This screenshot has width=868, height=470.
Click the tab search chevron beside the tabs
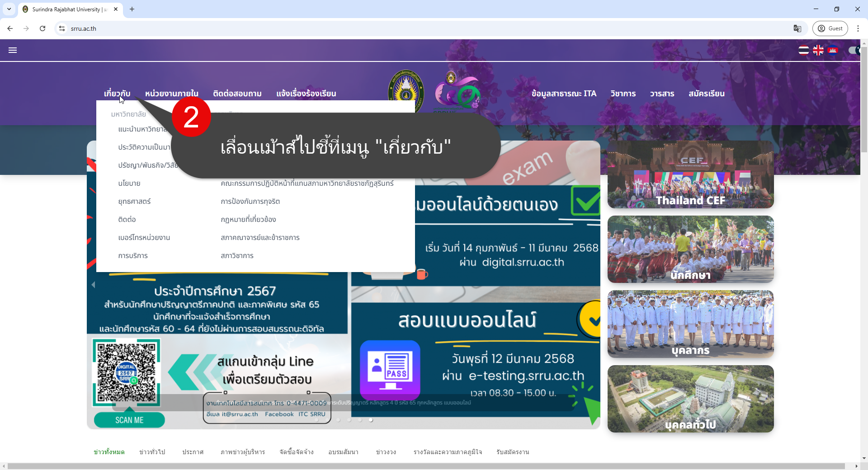(9, 9)
